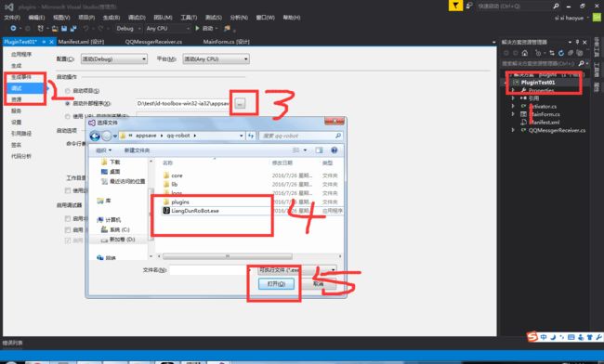Expand the Activator.cs tree node

point(513,106)
